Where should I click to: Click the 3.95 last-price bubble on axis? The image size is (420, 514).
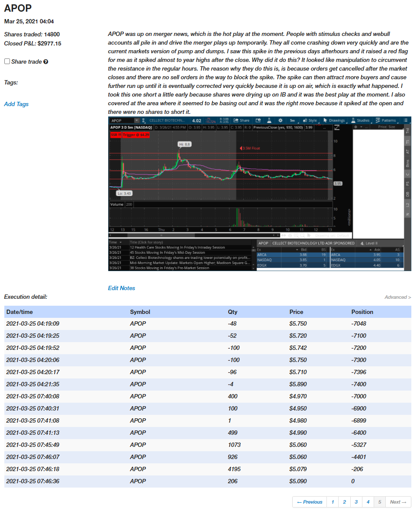(x=338, y=184)
